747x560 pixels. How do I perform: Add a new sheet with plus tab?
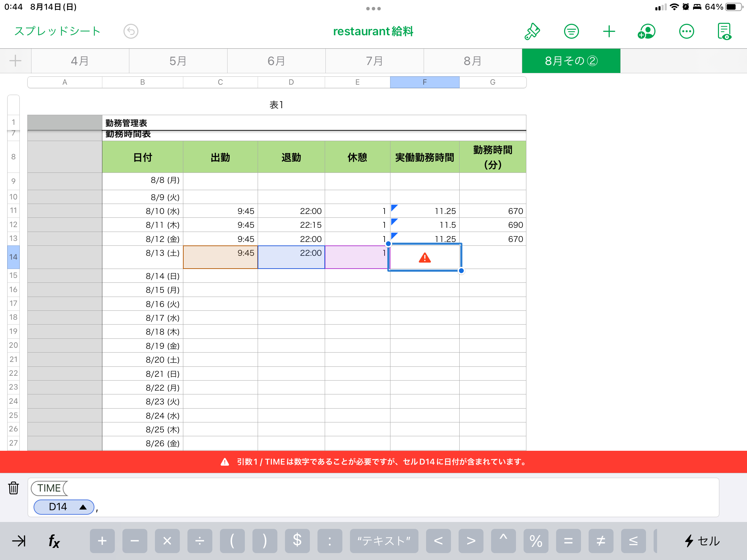(15, 61)
